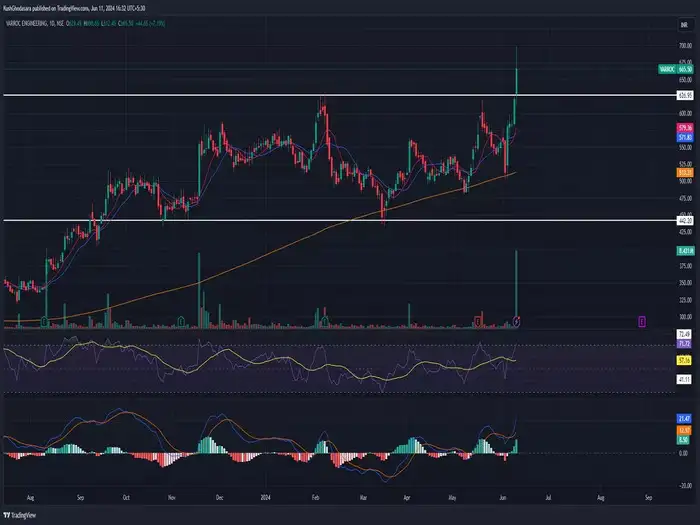Click the blue 21.47 MACD value label

(686, 417)
